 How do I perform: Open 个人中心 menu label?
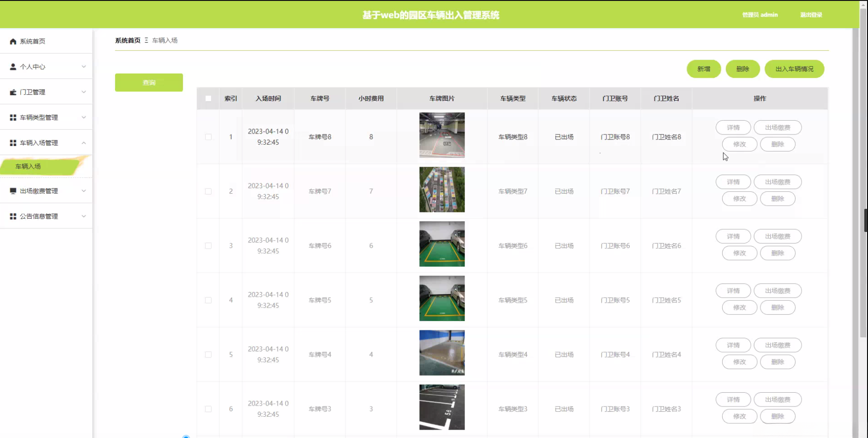click(32, 67)
